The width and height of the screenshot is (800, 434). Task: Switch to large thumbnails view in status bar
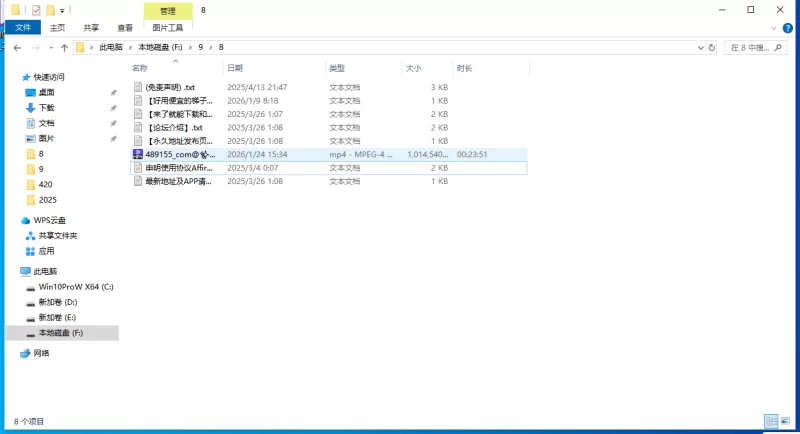[785, 421]
